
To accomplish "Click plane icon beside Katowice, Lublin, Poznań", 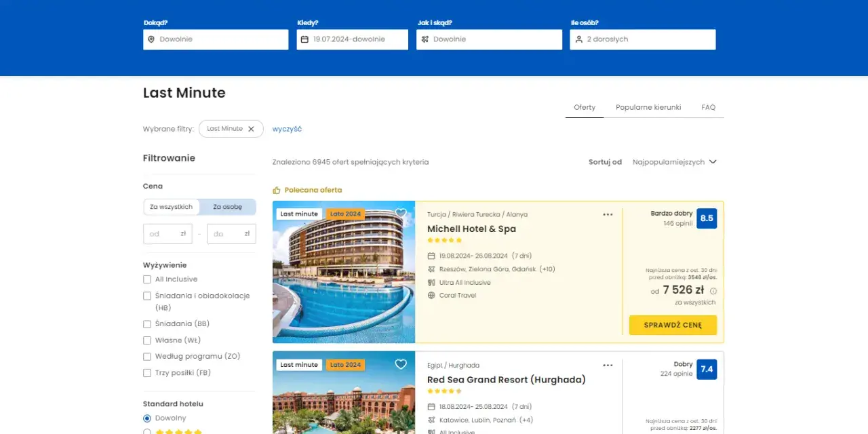I will [431, 420].
